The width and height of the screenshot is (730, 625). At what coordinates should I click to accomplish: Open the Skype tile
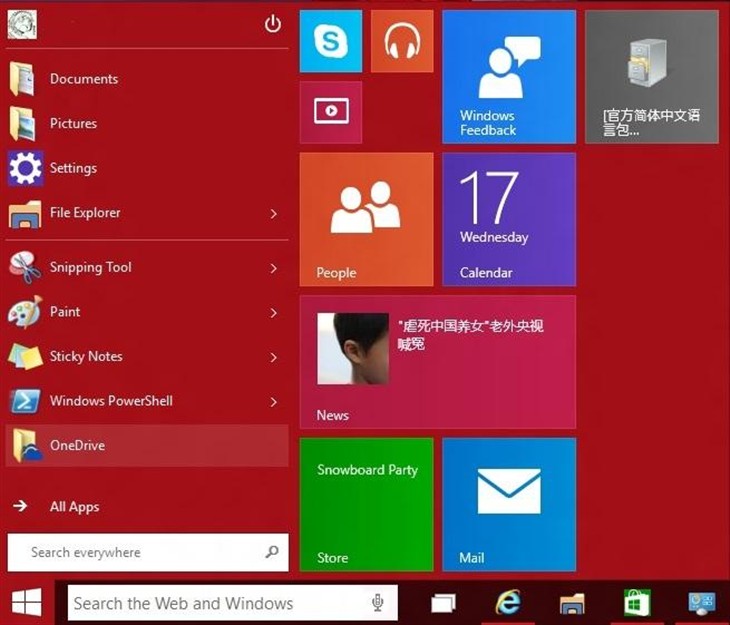(x=331, y=41)
